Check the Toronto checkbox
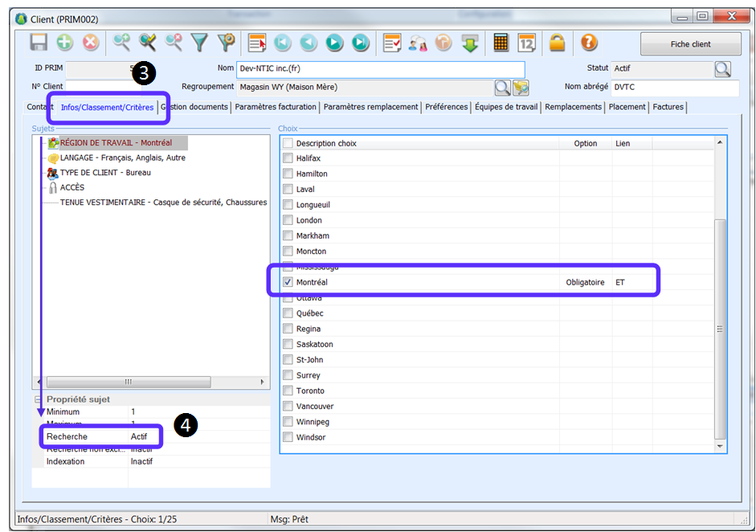Viewport: 756px width, 532px height. click(288, 391)
